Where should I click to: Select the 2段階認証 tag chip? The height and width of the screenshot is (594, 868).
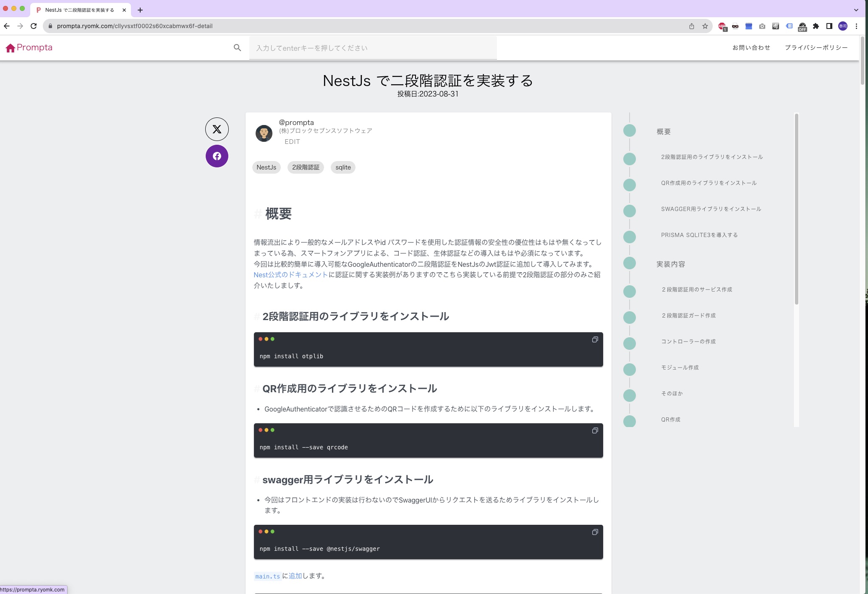coord(306,167)
